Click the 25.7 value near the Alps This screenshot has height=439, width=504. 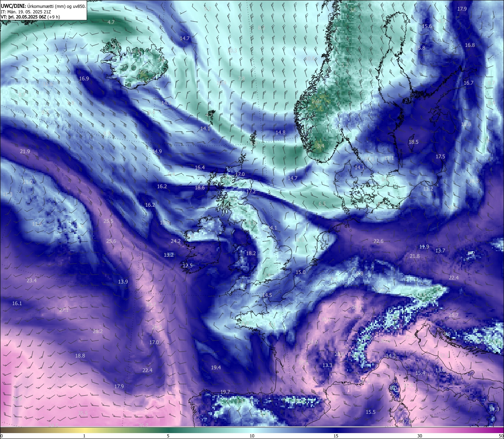(454, 315)
